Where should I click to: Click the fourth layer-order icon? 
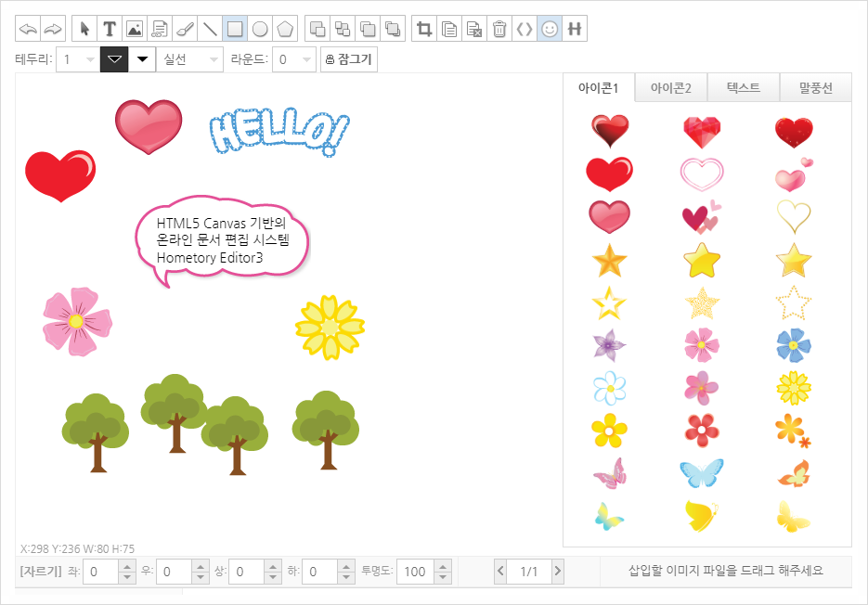tap(393, 29)
